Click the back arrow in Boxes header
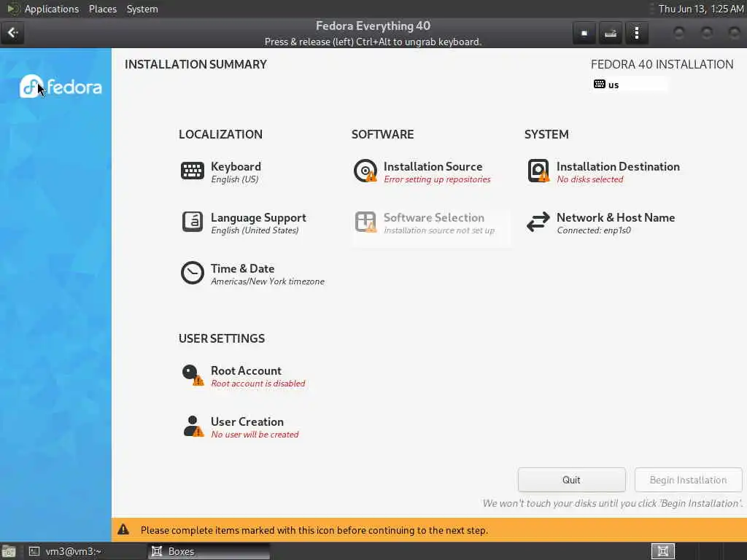 point(12,32)
